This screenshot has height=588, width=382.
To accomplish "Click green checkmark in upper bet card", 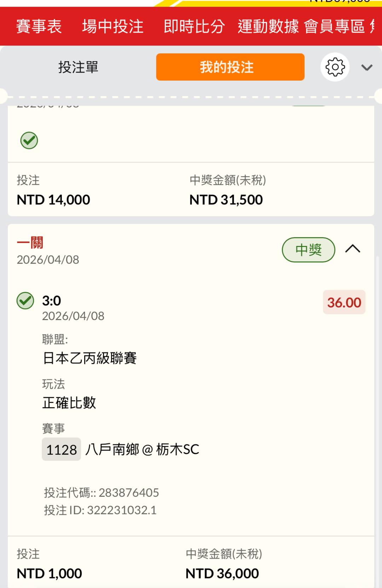I will [29, 140].
